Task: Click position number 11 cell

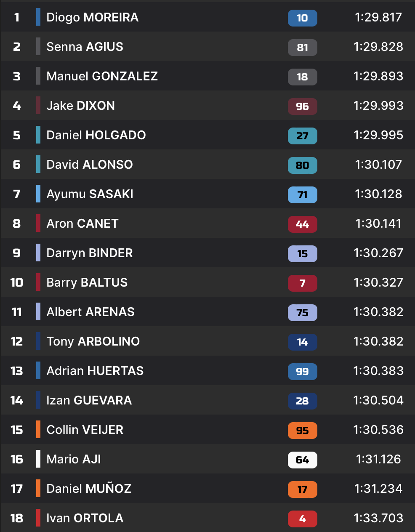Action: pos(17,312)
